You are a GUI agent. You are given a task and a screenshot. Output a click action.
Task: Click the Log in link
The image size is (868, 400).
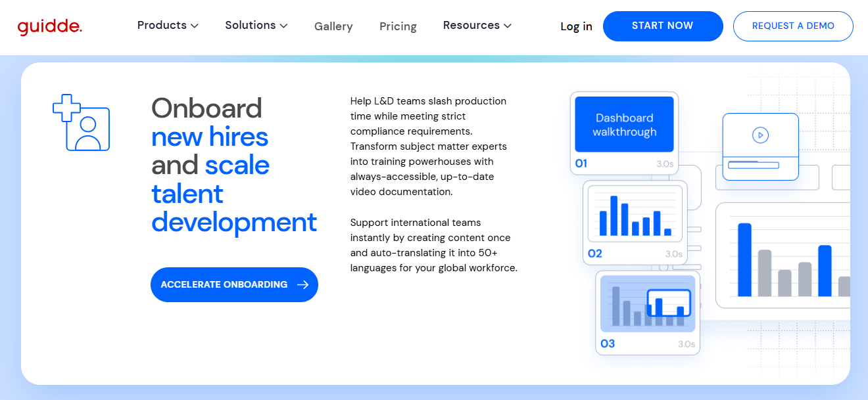[x=576, y=26]
